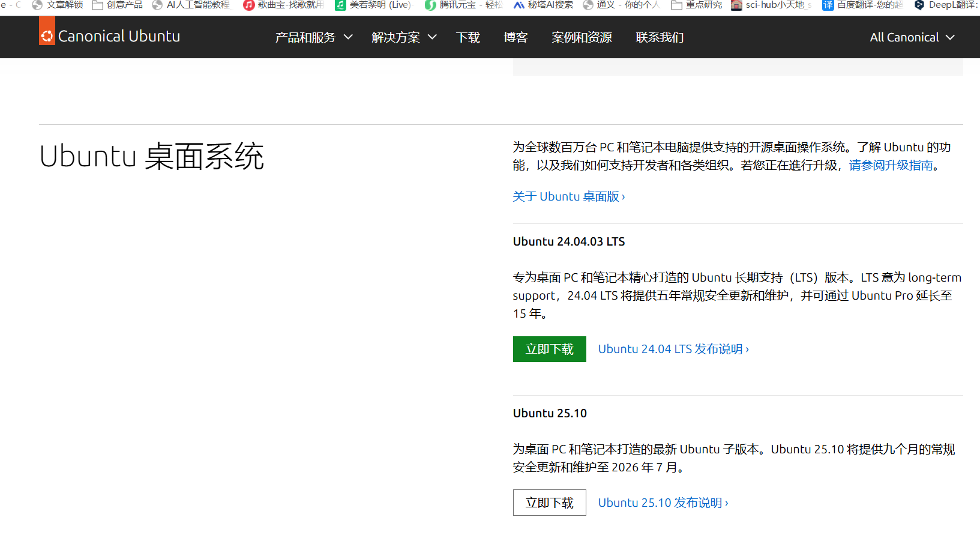
Task: Open the 美若黎明 (Live) bookmark
Action: pos(374,5)
